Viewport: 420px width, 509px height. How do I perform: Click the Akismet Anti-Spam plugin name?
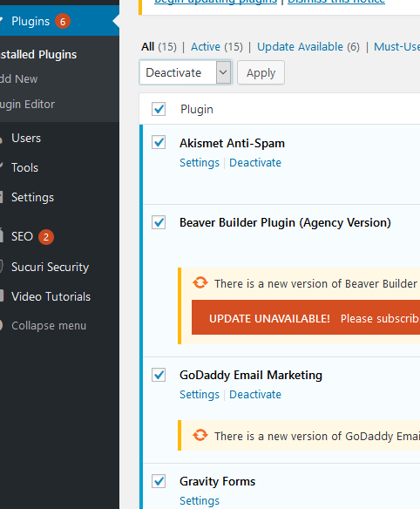(232, 143)
